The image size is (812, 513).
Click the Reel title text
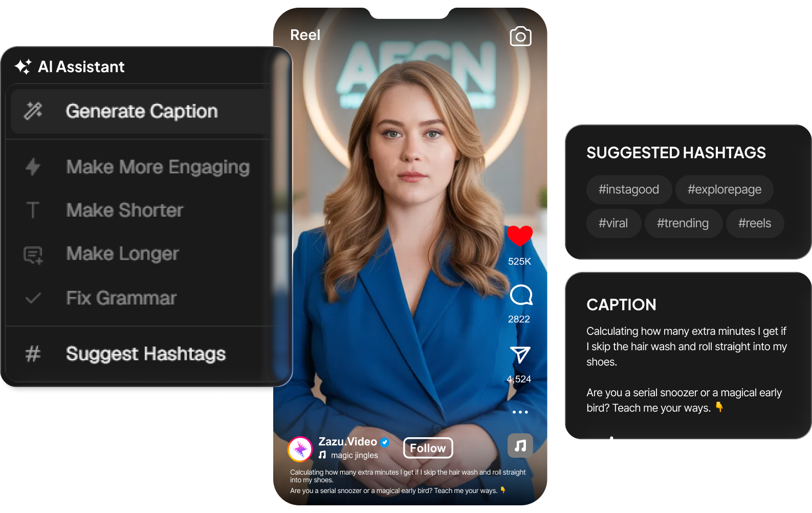tap(305, 35)
